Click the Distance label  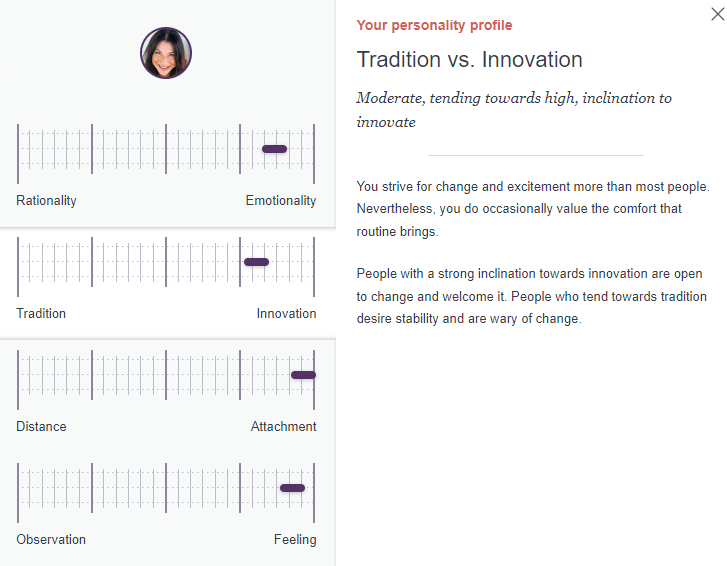[x=41, y=426]
